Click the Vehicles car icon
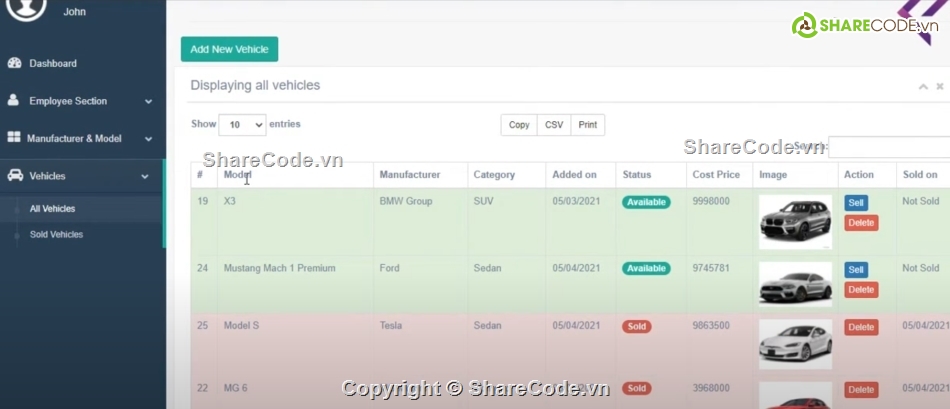950x409 pixels. coord(15,176)
